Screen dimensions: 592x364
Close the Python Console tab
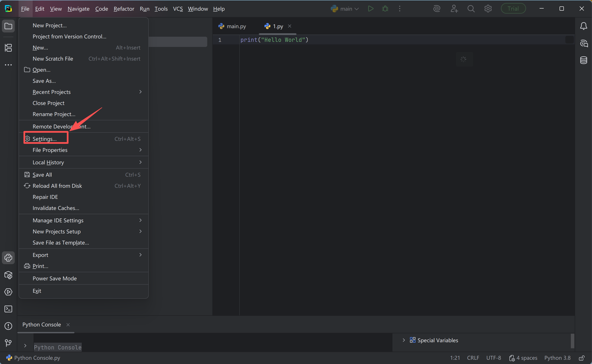tap(68, 325)
